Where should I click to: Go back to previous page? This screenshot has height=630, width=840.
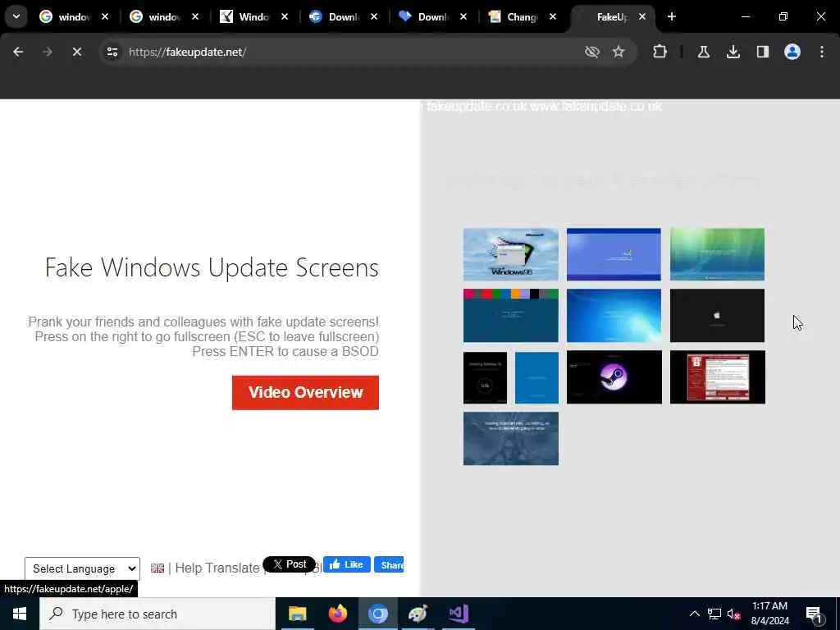pyautogui.click(x=18, y=52)
